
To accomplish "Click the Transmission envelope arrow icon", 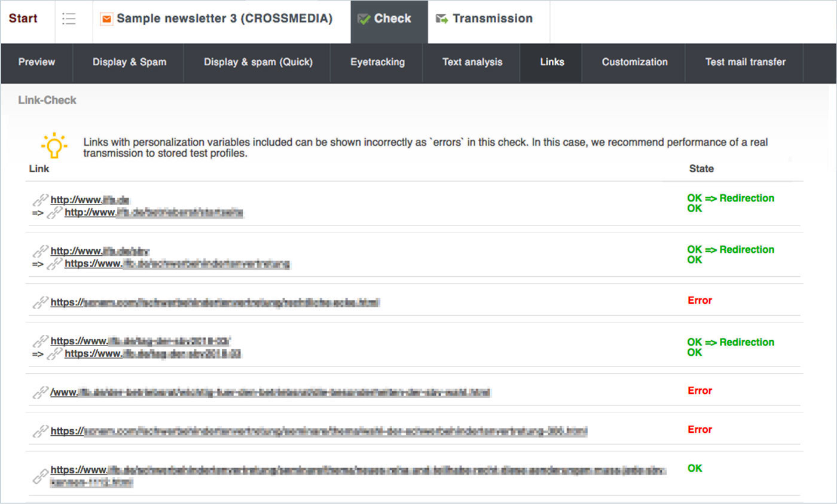I will (442, 19).
